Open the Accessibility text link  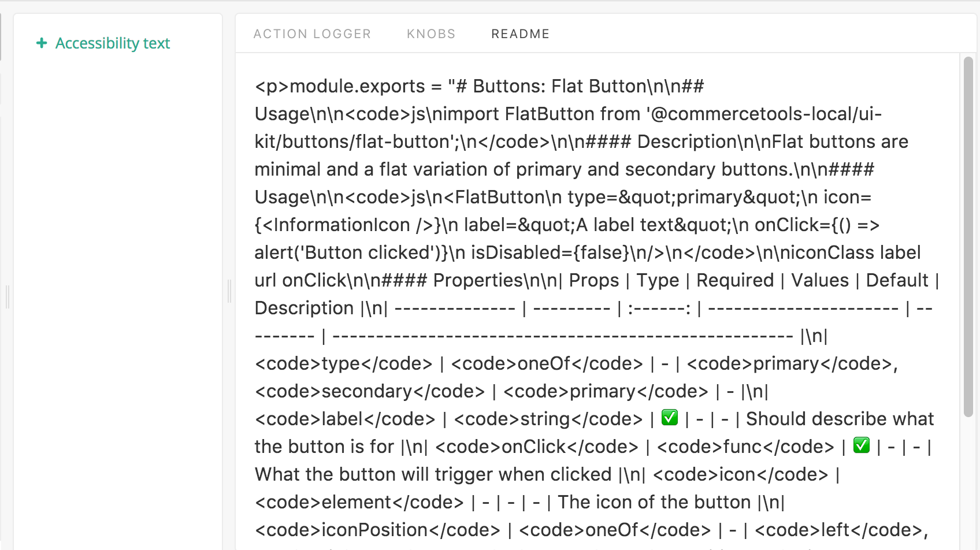[112, 43]
